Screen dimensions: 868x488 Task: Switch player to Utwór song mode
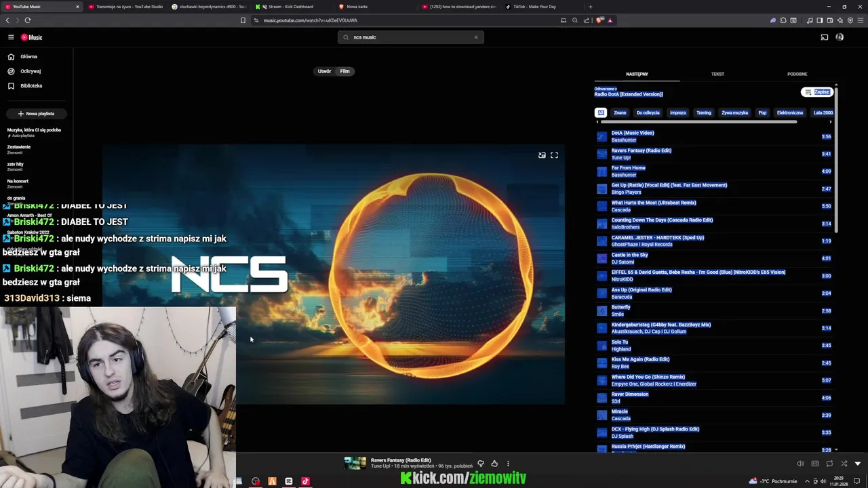point(325,71)
